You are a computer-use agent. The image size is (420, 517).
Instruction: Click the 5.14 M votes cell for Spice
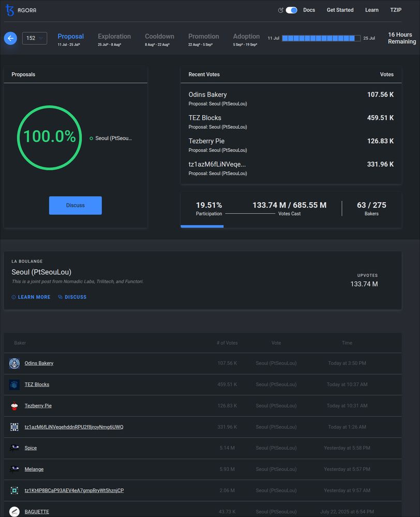(227, 448)
